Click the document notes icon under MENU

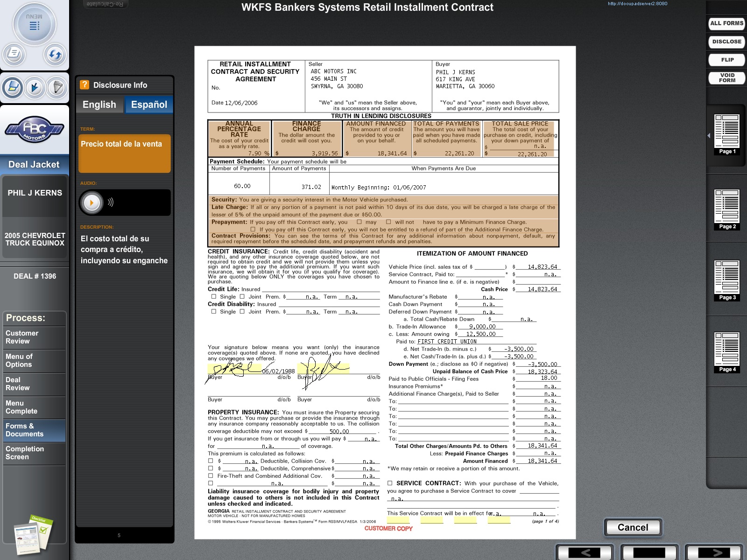[14, 54]
